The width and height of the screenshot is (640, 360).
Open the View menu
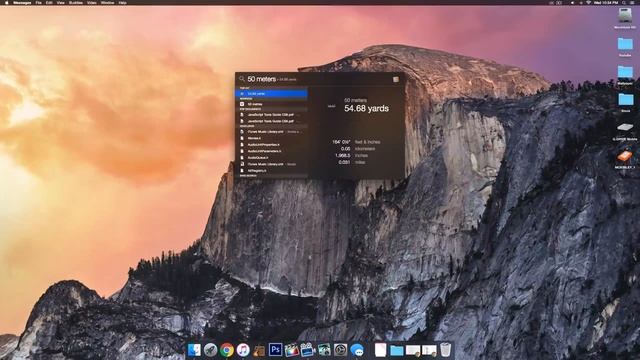(60, 2)
